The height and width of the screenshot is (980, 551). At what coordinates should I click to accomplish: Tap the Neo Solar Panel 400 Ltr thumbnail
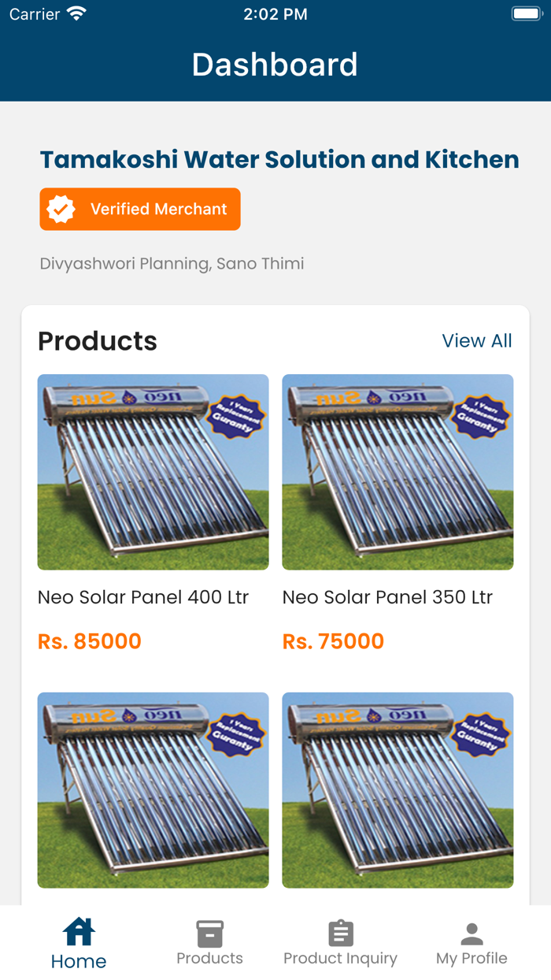click(x=153, y=471)
